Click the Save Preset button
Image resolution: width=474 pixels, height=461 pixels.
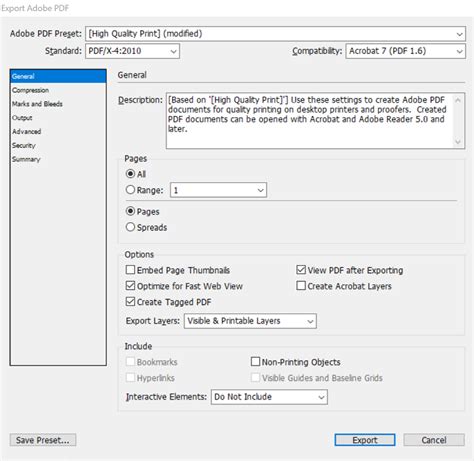43,440
